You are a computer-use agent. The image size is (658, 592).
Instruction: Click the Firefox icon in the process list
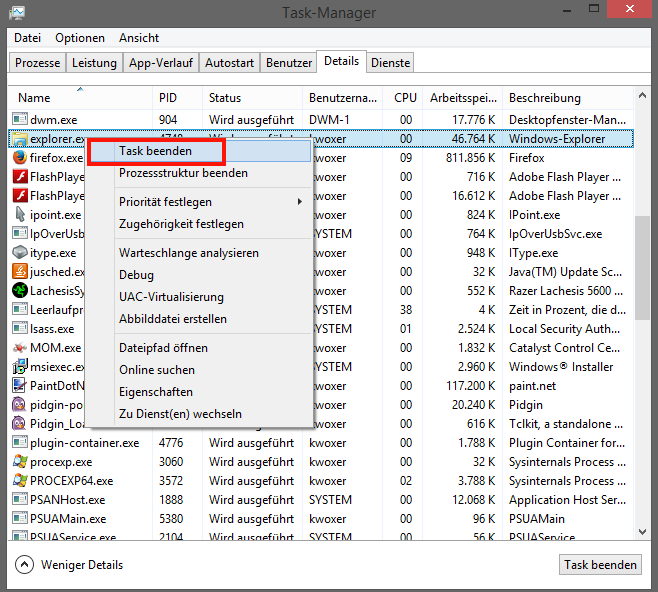click(19, 158)
